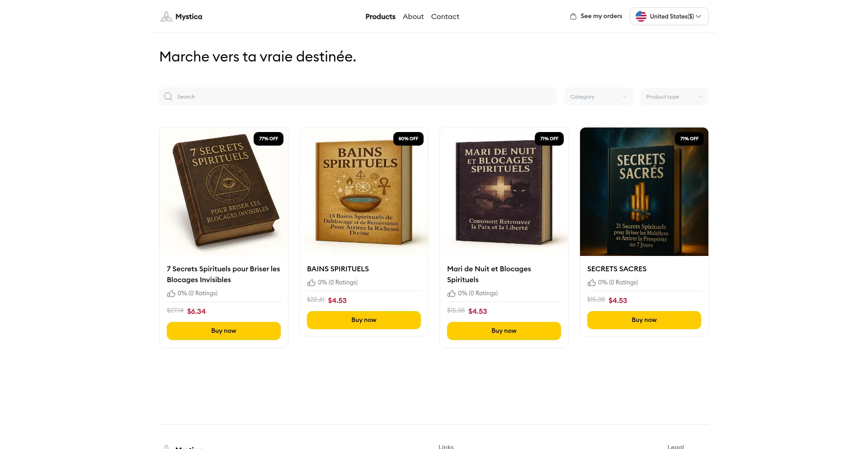Go to the Products nav item
Screen dimensions: 868x449
(380, 17)
